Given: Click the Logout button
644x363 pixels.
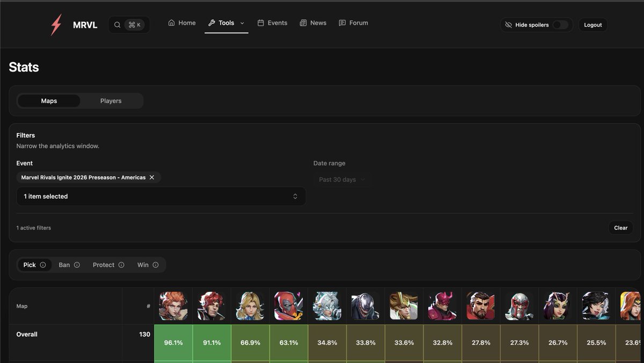Looking at the screenshot, I should coord(593,25).
